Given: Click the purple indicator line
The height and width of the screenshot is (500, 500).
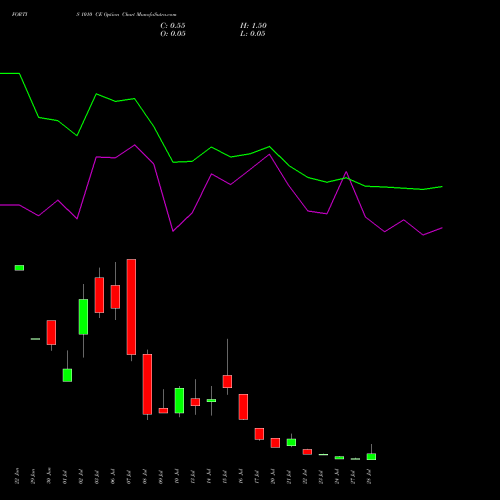Looking at the screenshot, I should point(212,174).
